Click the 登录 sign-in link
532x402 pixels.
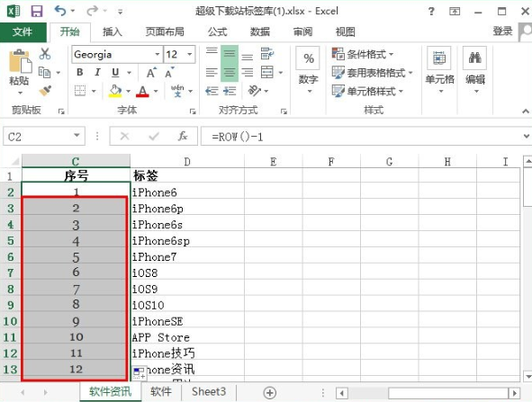click(502, 31)
